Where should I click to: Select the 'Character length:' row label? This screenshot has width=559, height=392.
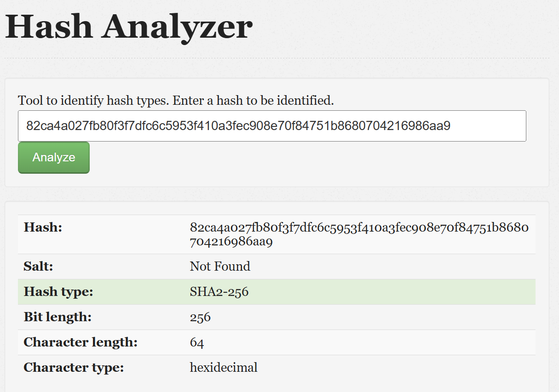81,342
